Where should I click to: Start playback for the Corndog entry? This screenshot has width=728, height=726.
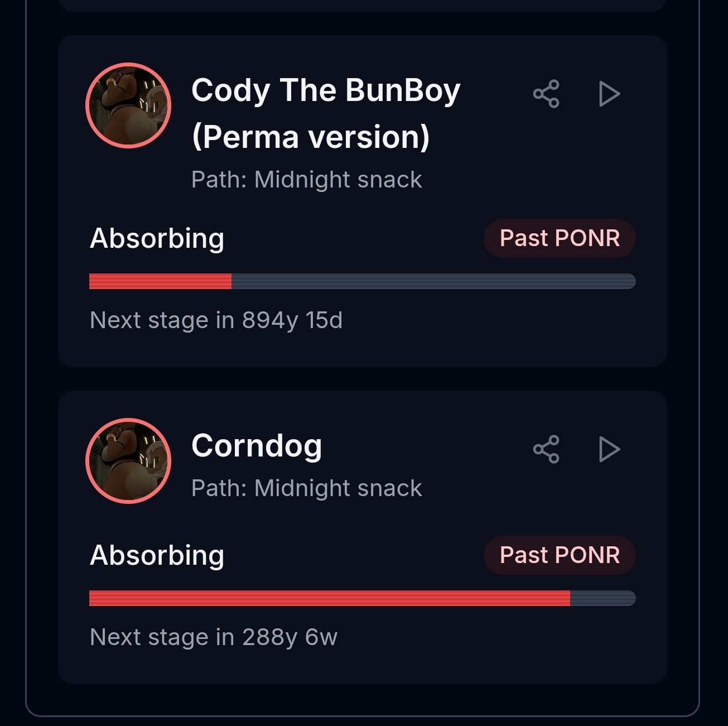click(x=609, y=449)
